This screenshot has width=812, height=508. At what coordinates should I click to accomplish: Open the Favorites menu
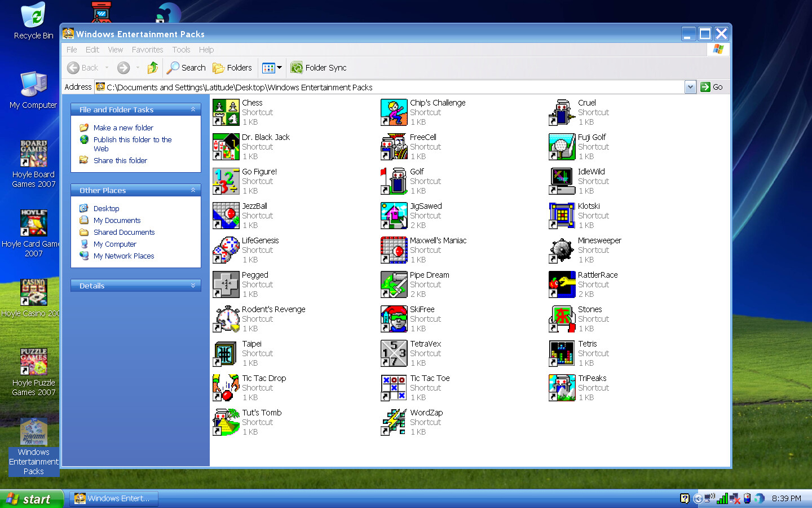tap(148, 50)
